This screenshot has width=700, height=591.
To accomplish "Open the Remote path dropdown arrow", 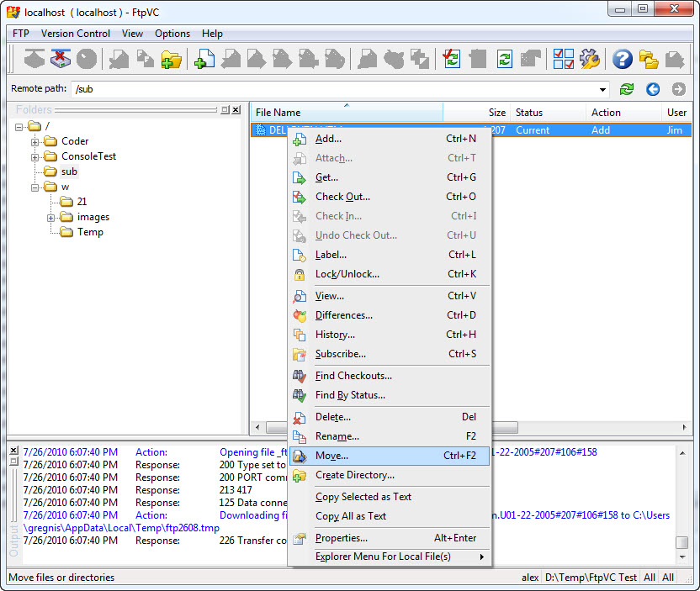I will [x=602, y=90].
